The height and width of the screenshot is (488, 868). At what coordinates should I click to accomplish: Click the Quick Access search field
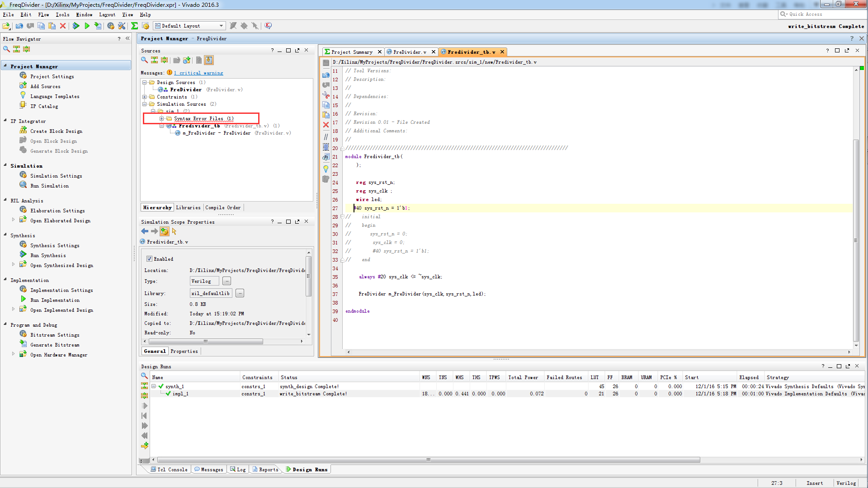pos(819,14)
